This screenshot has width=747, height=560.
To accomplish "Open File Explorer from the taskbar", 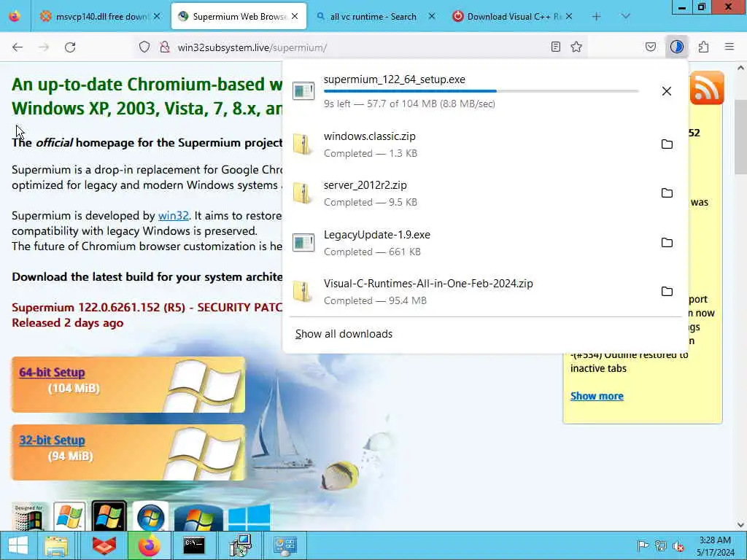I will (56, 545).
